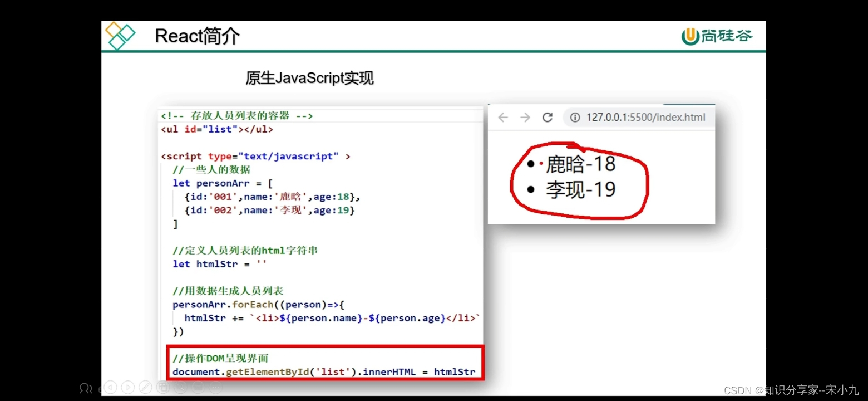Open the see all slides view
This screenshot has height=401, width=868.
click(163, 387)
